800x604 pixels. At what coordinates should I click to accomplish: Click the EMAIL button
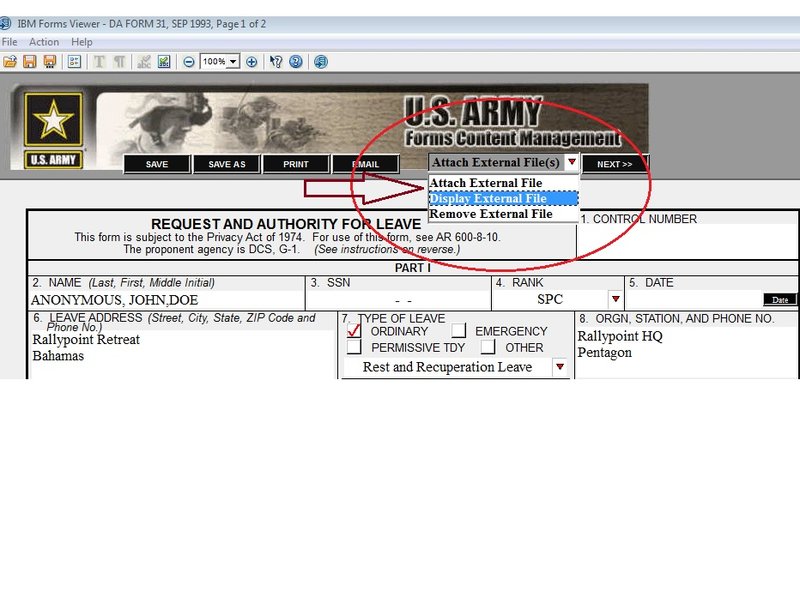pos(368,163)
